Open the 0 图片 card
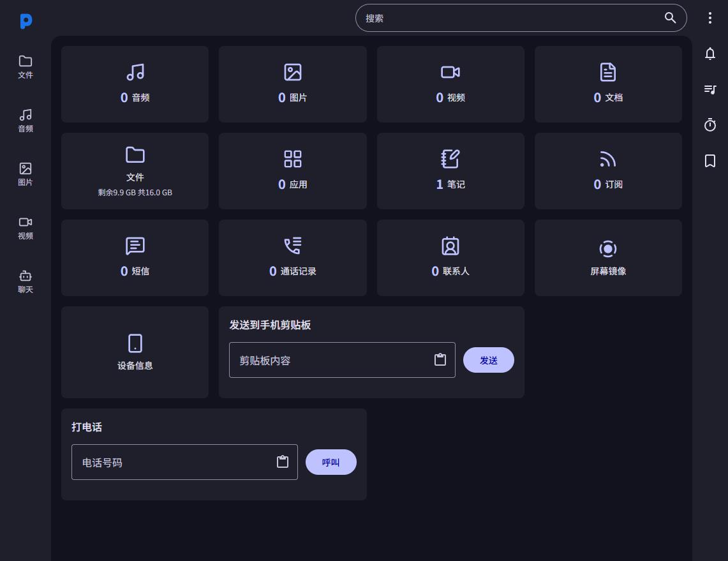 click(x=292, y=84)
